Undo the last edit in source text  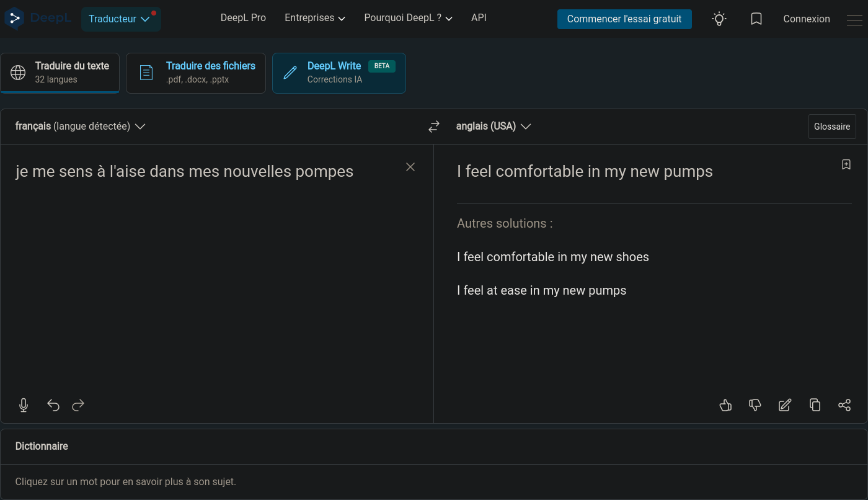click(53, 405)
